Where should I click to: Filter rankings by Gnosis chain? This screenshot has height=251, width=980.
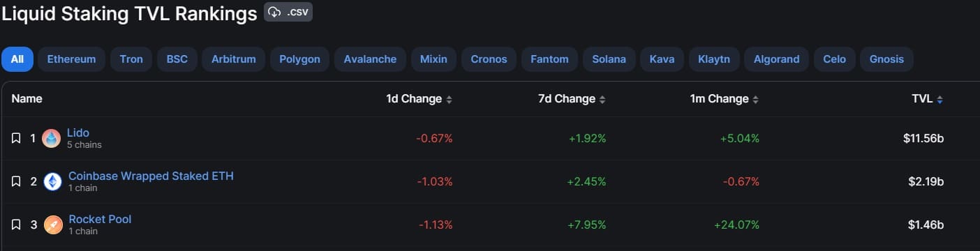tap(886, 59)
